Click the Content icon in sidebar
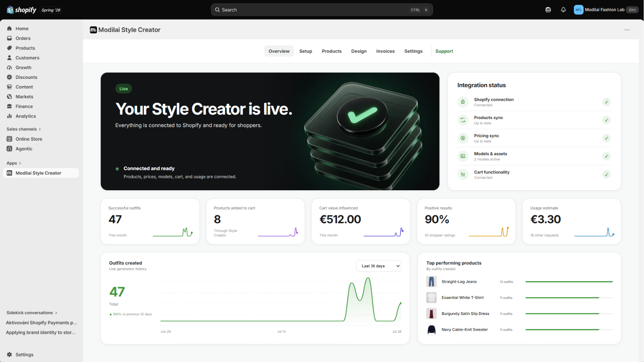The height and width of the screenshot is (362, 644). click(x=9, y=87)
